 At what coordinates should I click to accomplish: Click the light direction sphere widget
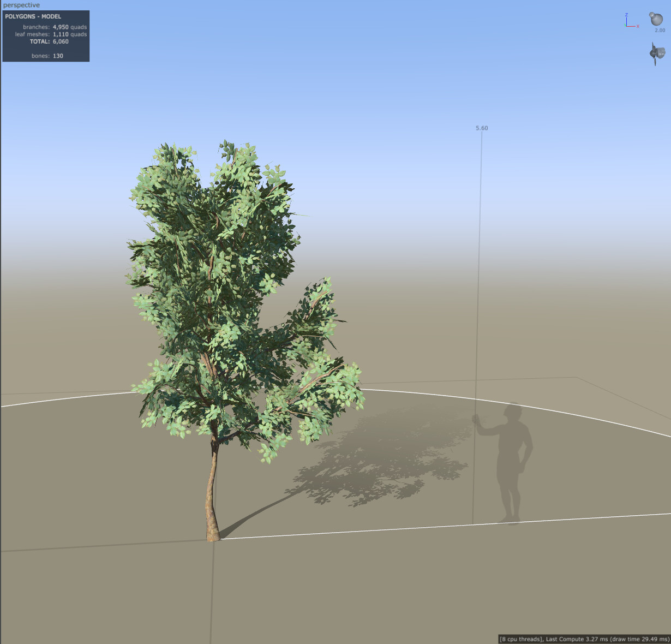[x=656, y=19]
